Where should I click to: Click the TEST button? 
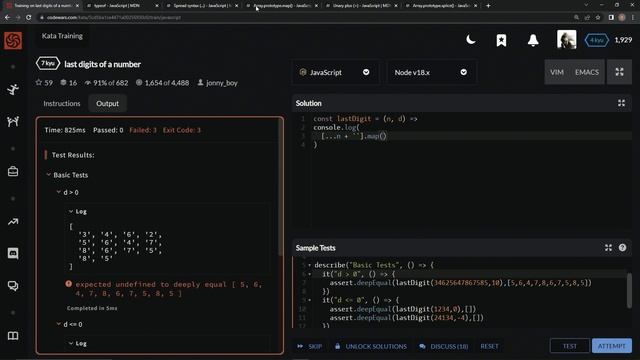pyautogui.click(x=569, y=346)
